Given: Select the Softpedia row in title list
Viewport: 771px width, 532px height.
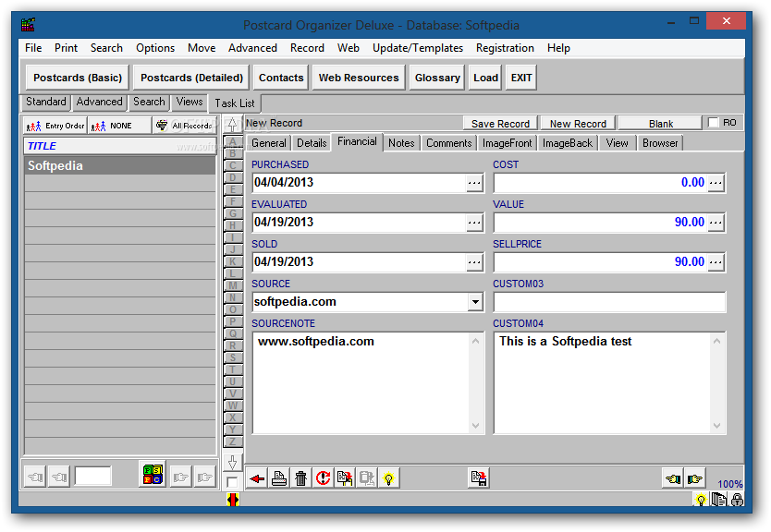Looking at the screenshot, I should [120, 165].
